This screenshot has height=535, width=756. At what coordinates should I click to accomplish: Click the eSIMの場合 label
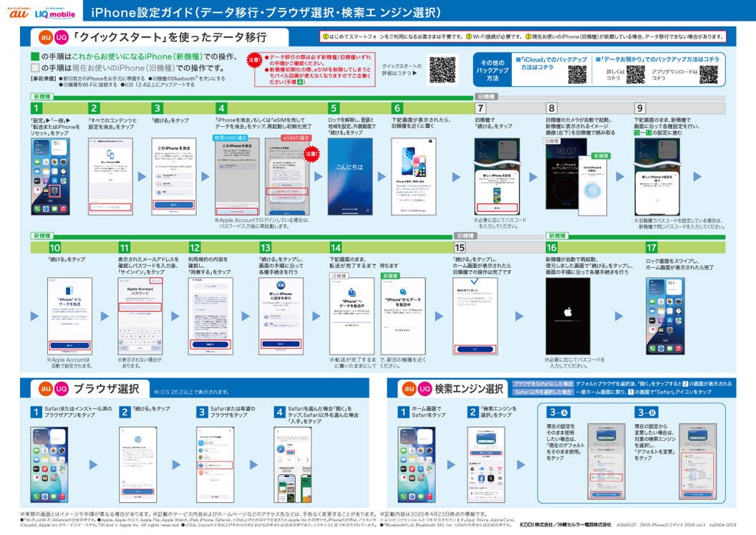click(296, 138)
